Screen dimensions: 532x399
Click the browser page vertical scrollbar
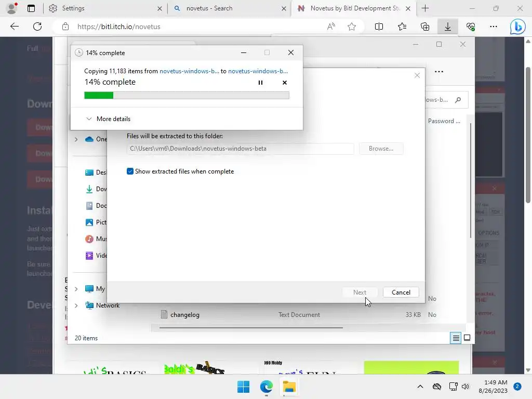pyautogui.click(x=528, y=136)
